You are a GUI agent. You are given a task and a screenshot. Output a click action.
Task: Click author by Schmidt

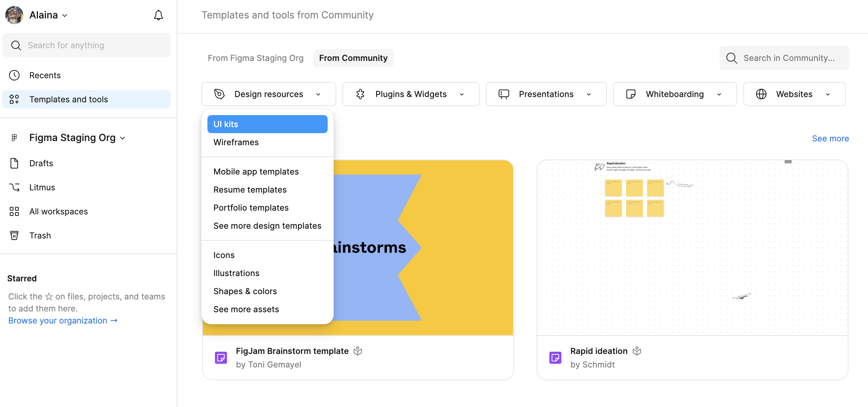click(x=593, y=364)
